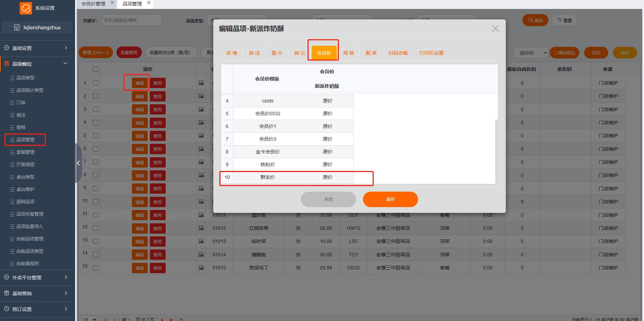The height and width of the screenshot is (321, 644).
Task: Check the checkbox in row 7
Action: pos(96,162)
